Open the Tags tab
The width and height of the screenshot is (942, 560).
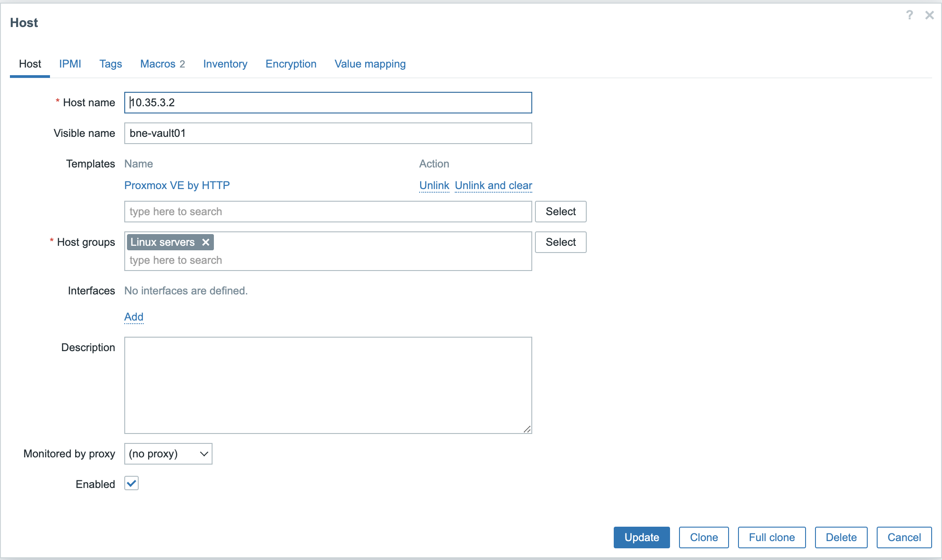[110, 64]
